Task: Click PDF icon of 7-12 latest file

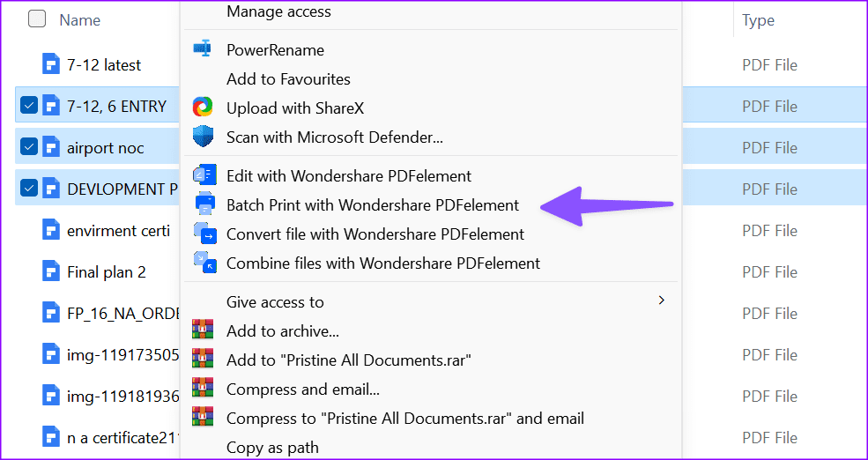Action: click(x=51, y=64)
